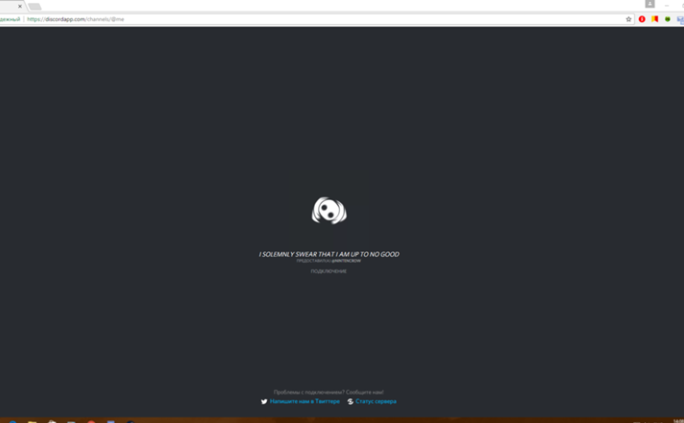Click the spinning Discord logo loader
Image resolution: width=684 pixels, height=423 pixels.
(329, 210)
